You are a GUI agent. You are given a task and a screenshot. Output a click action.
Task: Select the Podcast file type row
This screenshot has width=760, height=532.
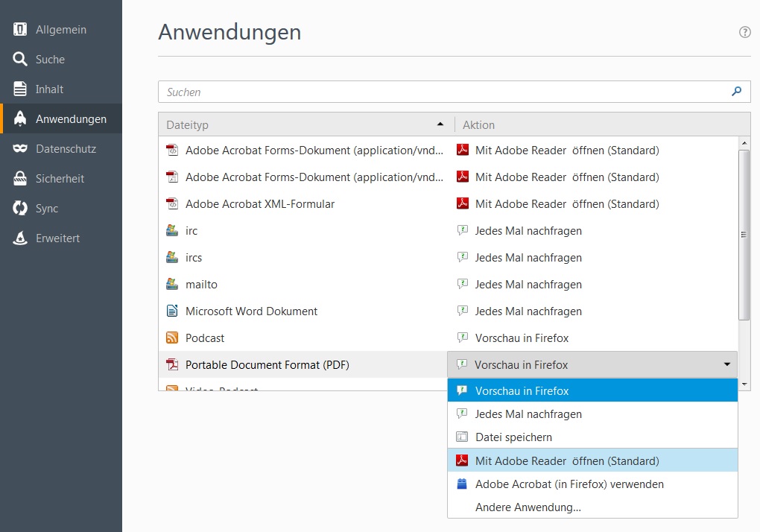pos(448,338)
